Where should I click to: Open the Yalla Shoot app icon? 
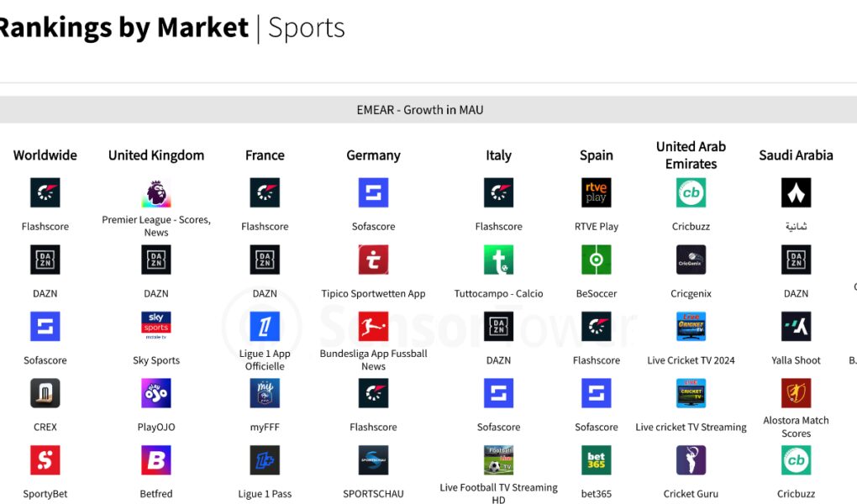click(x=796, y=326)
